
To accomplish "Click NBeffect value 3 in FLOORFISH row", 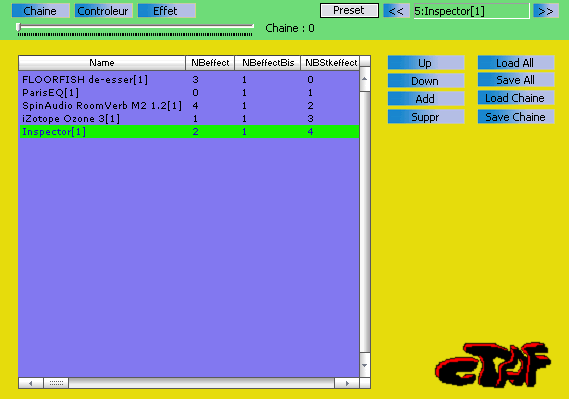I will pos(195,79).
